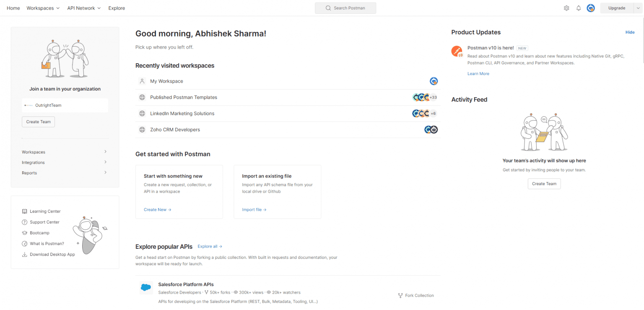
Task: Open your profile avatar menu
Action: tap(591, 8)
